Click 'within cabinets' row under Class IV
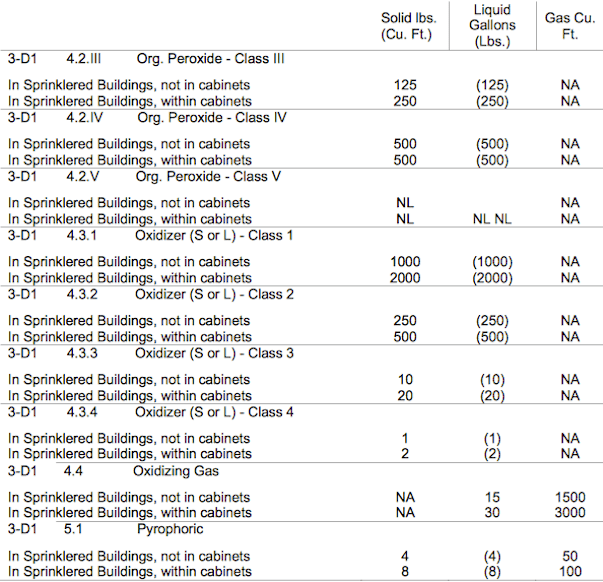This screenshot has width=603, height=582. pyautogui.click(x=302, y=160)
